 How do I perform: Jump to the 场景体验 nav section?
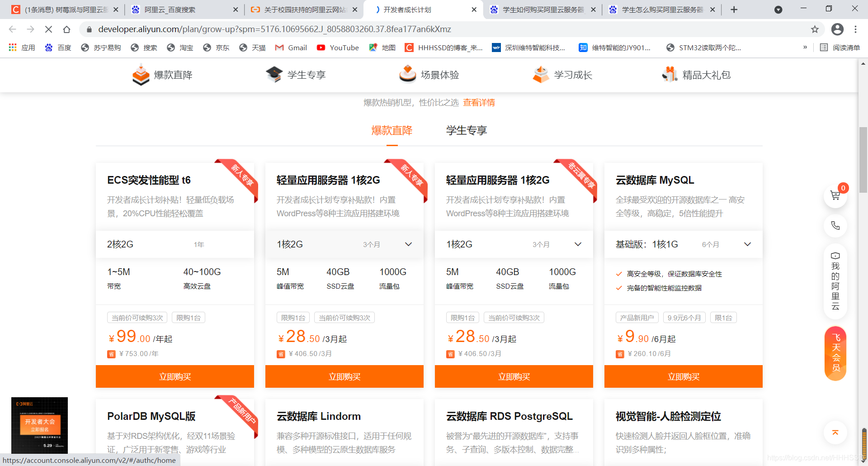429,75
